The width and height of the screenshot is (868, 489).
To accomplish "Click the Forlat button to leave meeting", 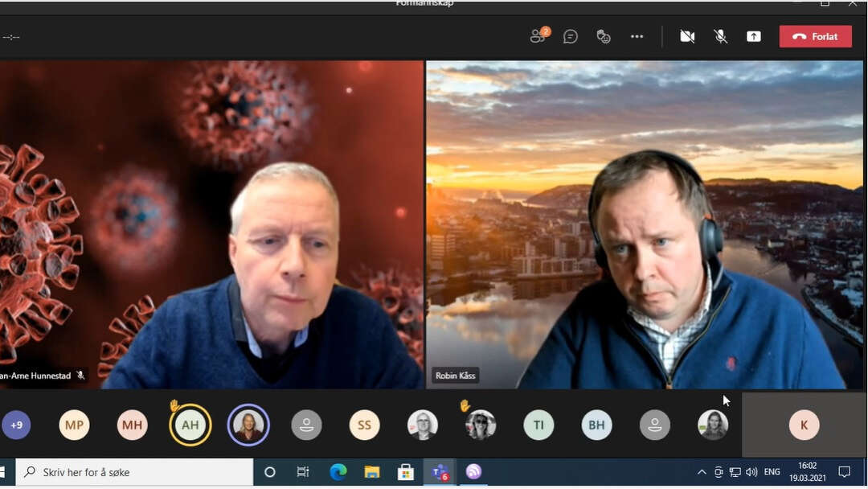I will 815,36.
